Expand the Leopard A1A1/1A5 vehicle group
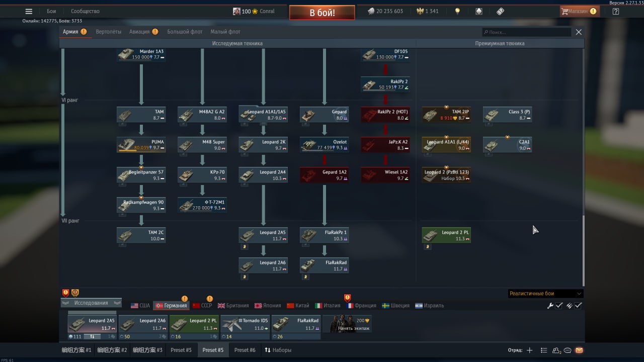644x362 pixels. pyautogui.click(x=263, y=115)
